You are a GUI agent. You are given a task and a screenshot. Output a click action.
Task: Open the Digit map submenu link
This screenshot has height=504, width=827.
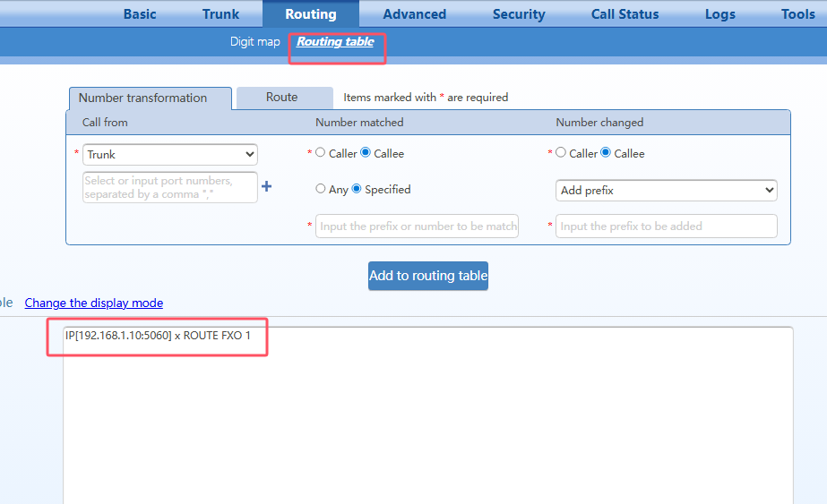(x=255, y=42)
